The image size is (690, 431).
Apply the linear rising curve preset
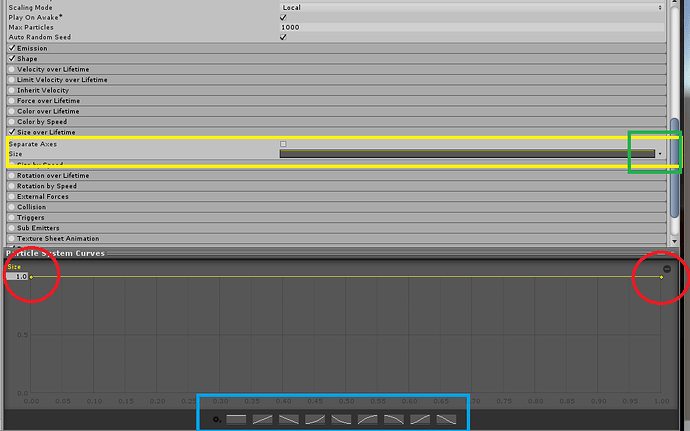click(x=263, y=420)
